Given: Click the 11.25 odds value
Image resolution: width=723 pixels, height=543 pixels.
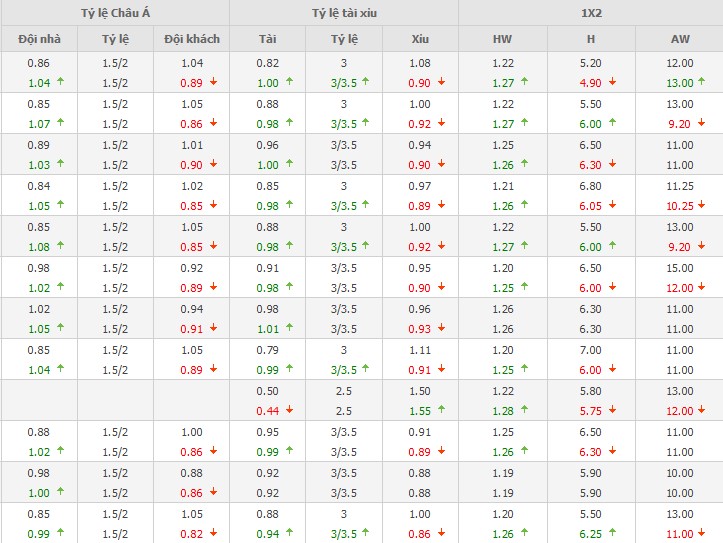Looking at the screenshot, I should (x=681, y=186).
